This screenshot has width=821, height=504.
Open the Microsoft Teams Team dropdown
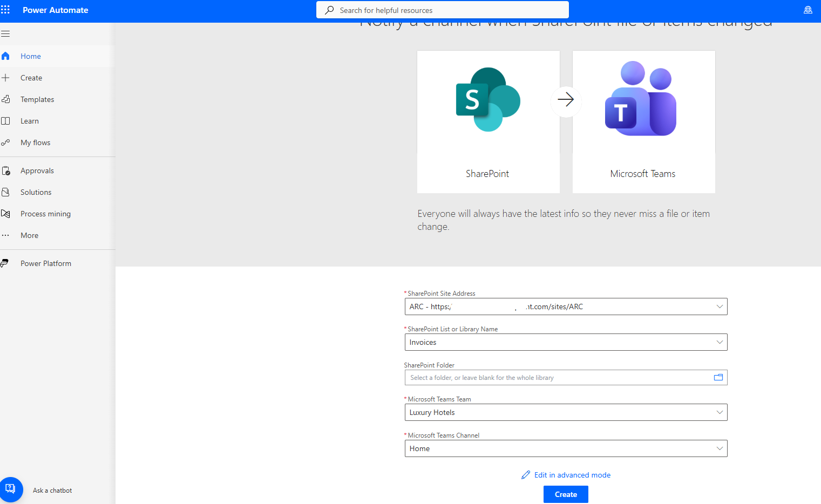[719, 412]
